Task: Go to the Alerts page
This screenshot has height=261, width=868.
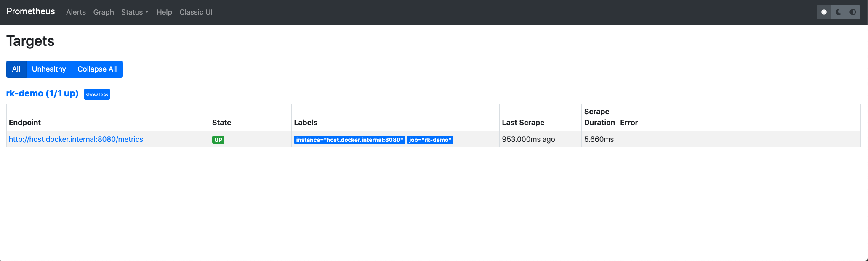Action: 76,12
